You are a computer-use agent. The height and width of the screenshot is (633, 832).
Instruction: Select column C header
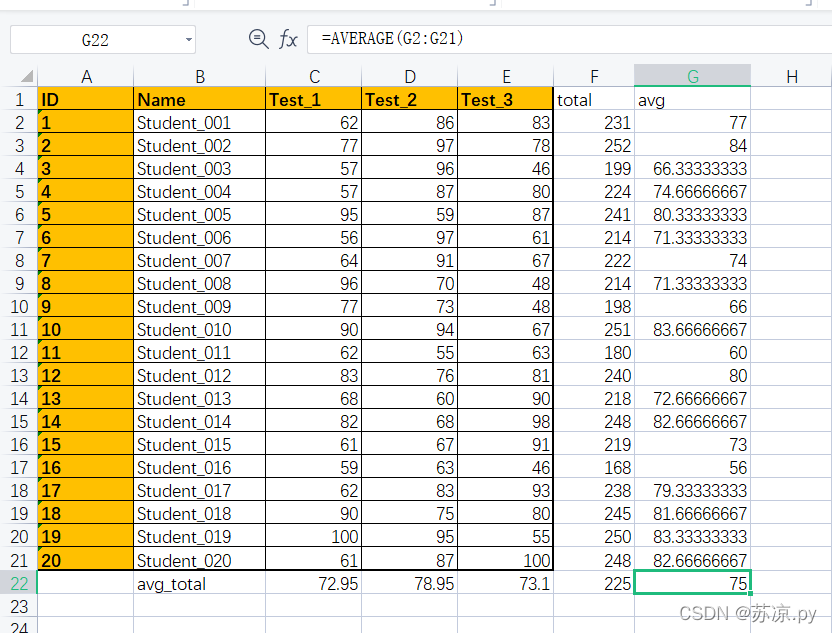pyautogui.click(x=314, y=76)
